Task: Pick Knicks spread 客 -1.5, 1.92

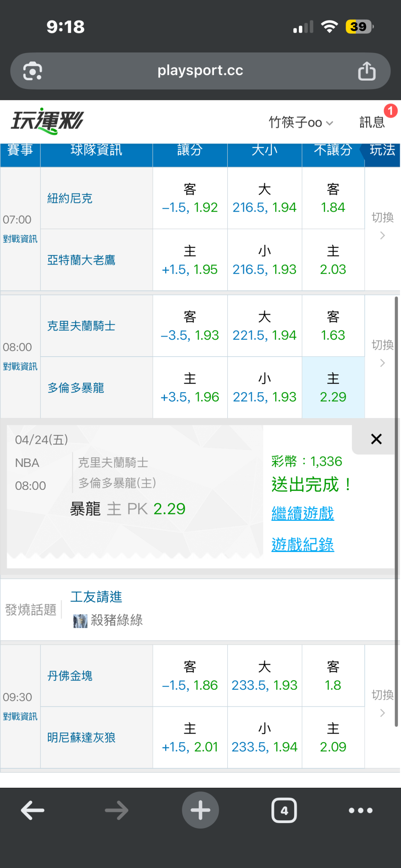Action: point(190,198)
